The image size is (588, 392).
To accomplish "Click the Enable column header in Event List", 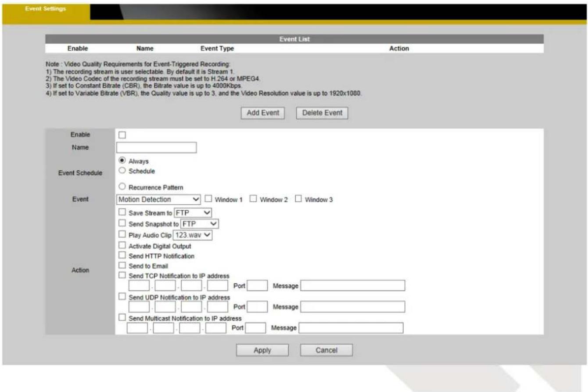I will [x=77, y=49].
